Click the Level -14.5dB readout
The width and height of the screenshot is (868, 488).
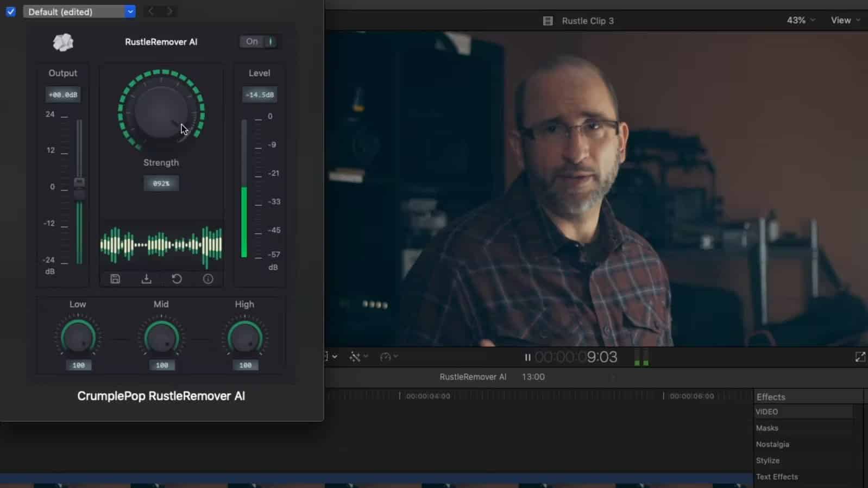click(260, 94)
